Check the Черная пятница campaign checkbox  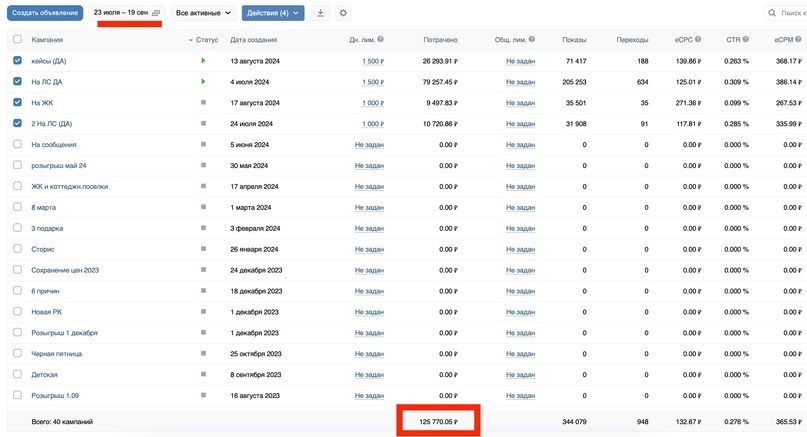(x=17, y=353)
